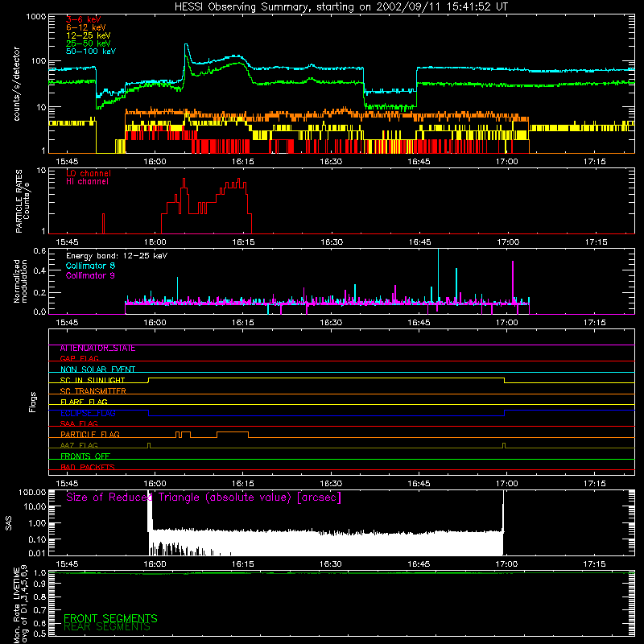Click the 16:30 tick under the particle rates panel
644x644 pixels.
click(x=332, y=242)
